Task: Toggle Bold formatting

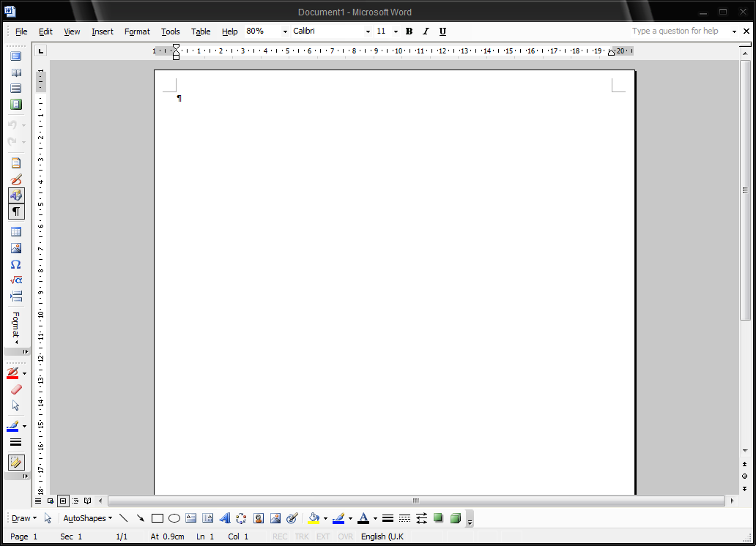Action: 409,31
